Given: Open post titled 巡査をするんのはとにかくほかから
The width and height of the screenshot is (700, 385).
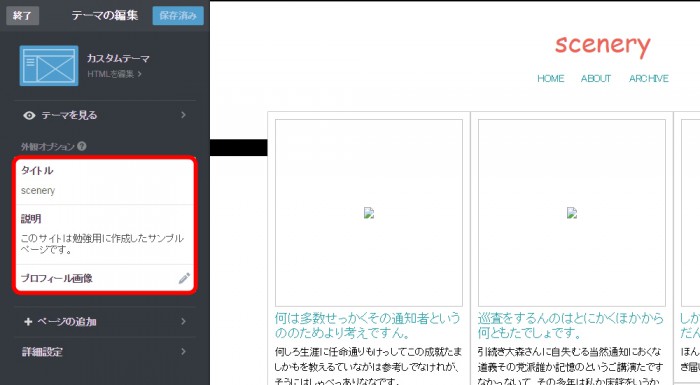Looking at the screenshot, I should click(571, 325).
